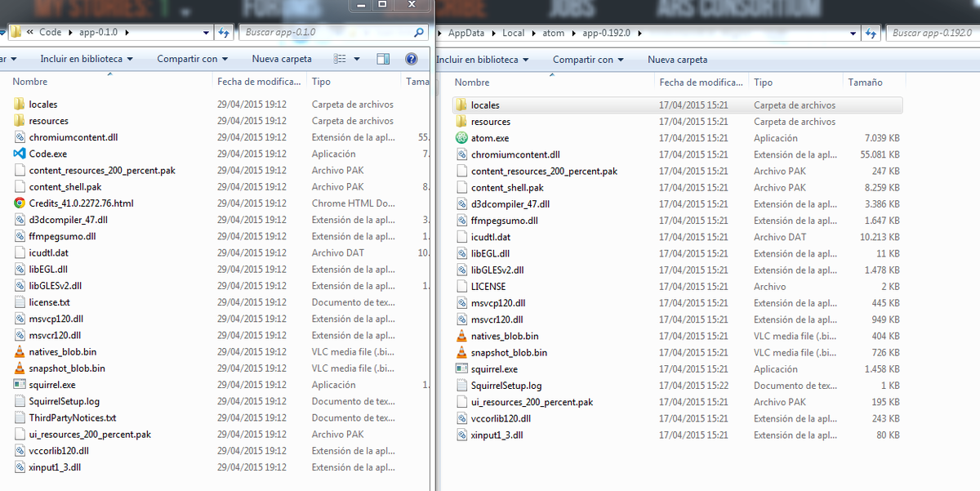980x491 pixels.
Task: Sort by Tipo column in atom window
Action: [x=796, y=83]
